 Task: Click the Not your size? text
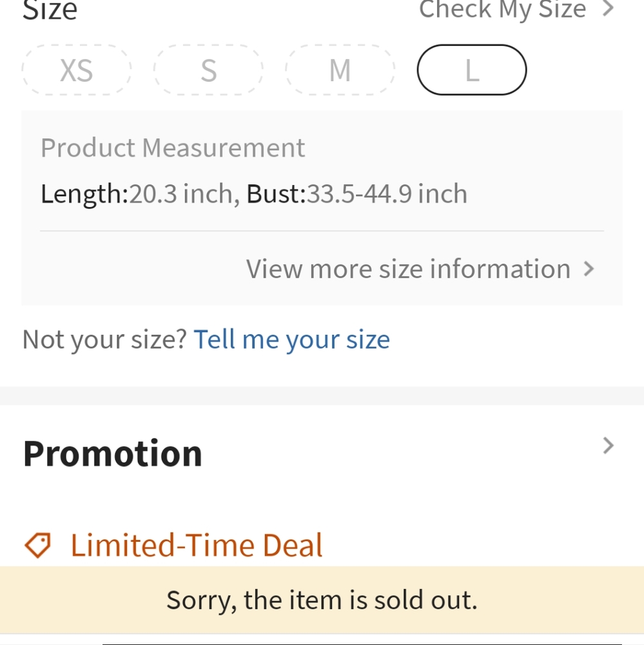(105, 340)
